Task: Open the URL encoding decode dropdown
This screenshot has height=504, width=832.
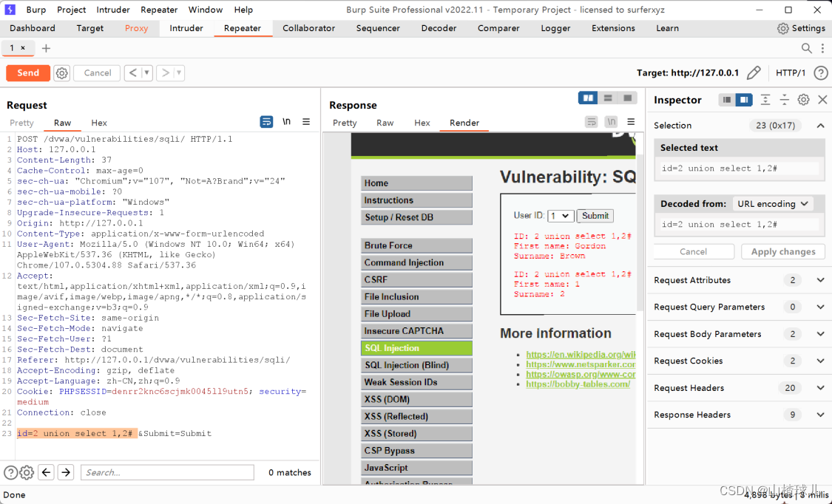Action: (x=773, y=204)
